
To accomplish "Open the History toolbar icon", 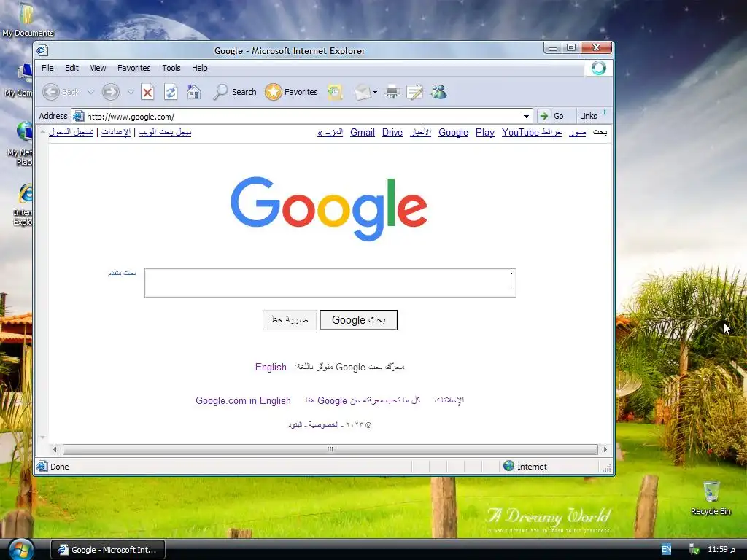I will click(x=335, y=92).
